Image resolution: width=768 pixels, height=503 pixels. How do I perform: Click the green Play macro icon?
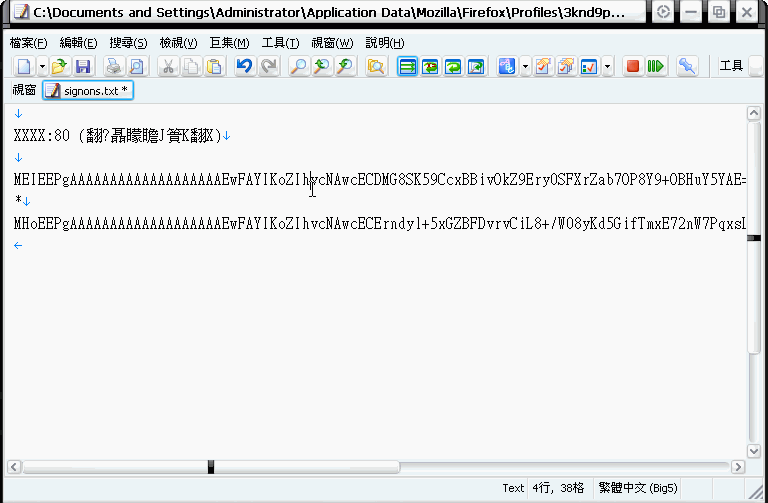click(656, 66)
